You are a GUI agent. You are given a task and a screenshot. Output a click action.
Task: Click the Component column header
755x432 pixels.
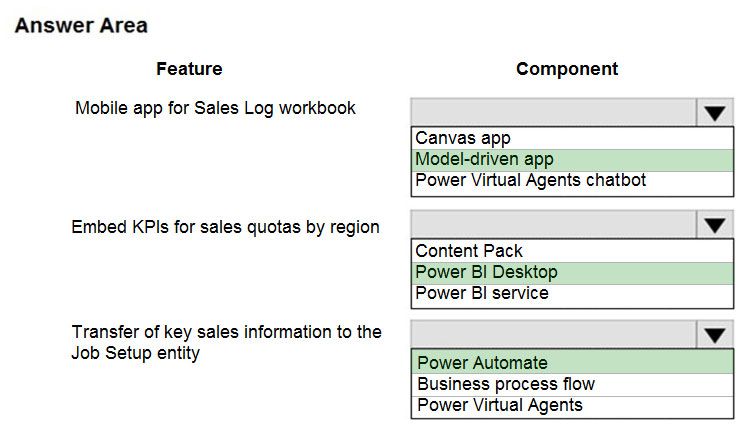click(x=567, y=69)
